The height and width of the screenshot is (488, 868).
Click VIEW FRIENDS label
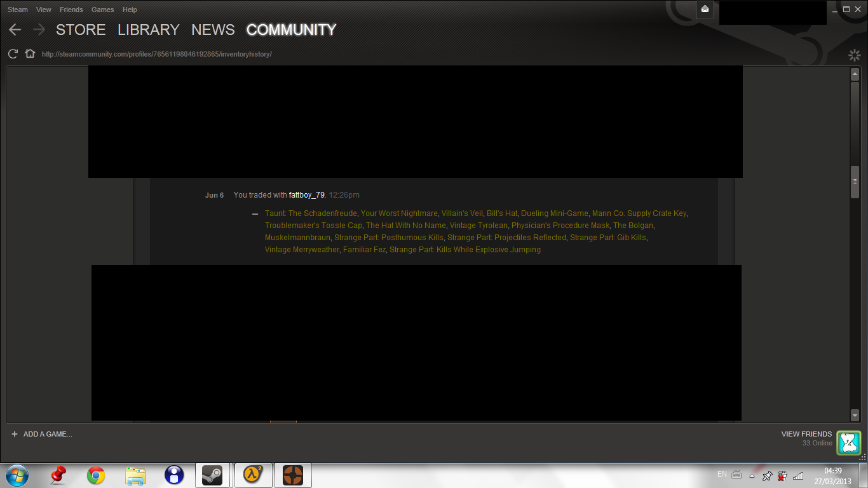pos(806,434)
